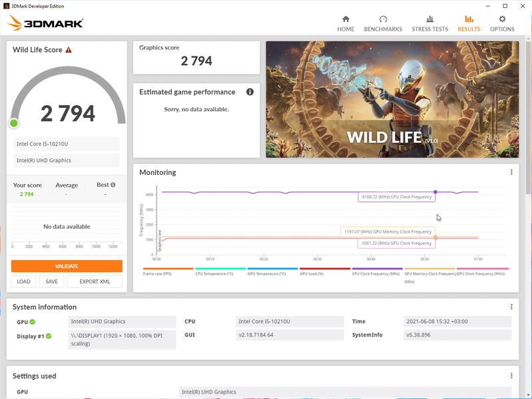Click the Wild Life banner image
The height and width of the screenshot is (399, 532).
[x=392, y=99]
